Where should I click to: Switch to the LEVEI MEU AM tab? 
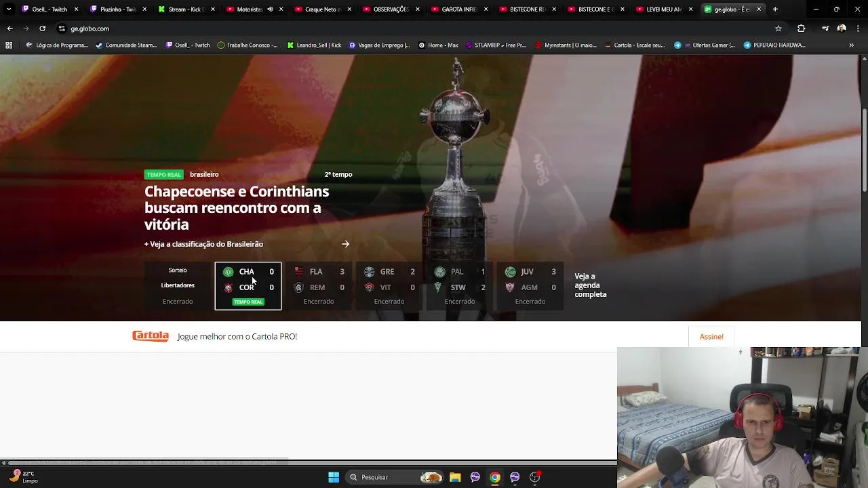point(665,9)
